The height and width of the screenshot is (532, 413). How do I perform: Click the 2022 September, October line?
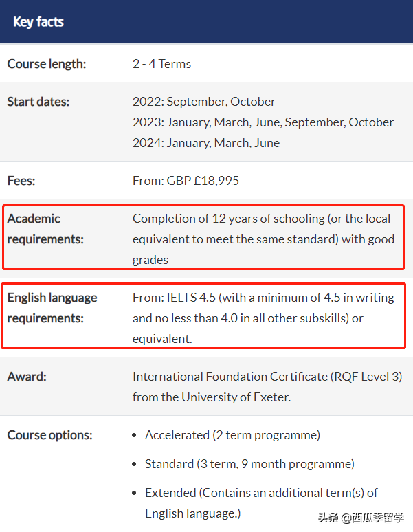point(204,102)
